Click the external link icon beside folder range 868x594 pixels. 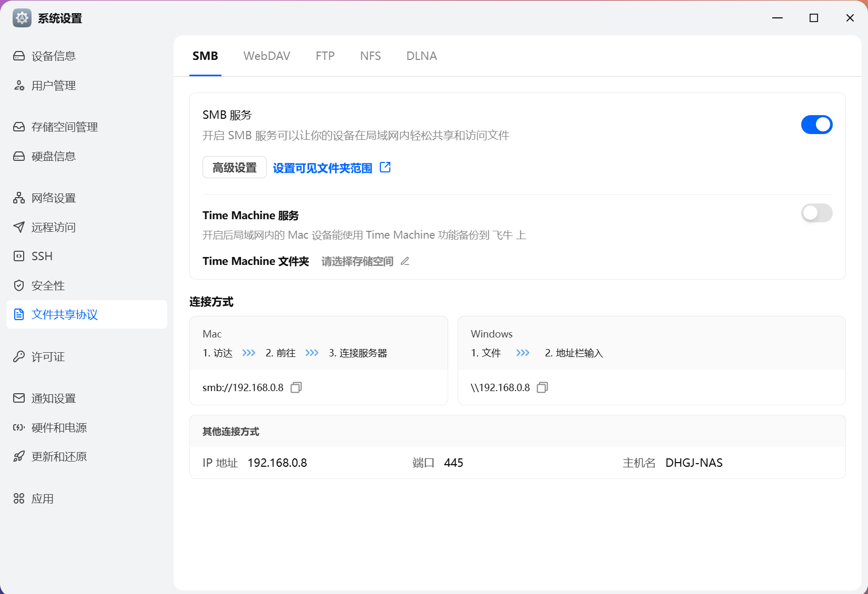(x=385, y=167)
